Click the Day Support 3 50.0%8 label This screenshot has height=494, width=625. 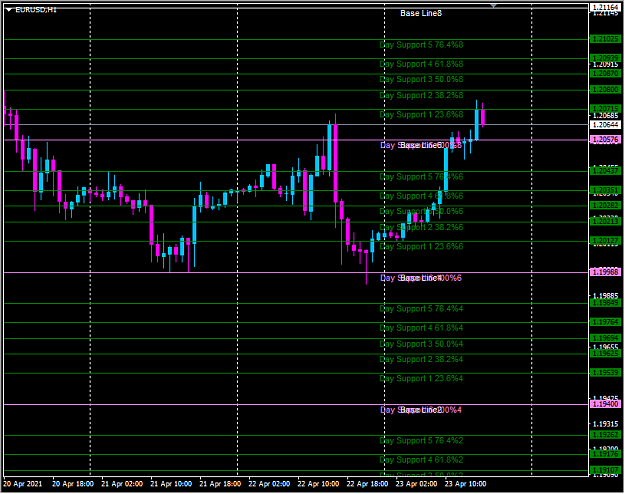click(x=421, y=80)
